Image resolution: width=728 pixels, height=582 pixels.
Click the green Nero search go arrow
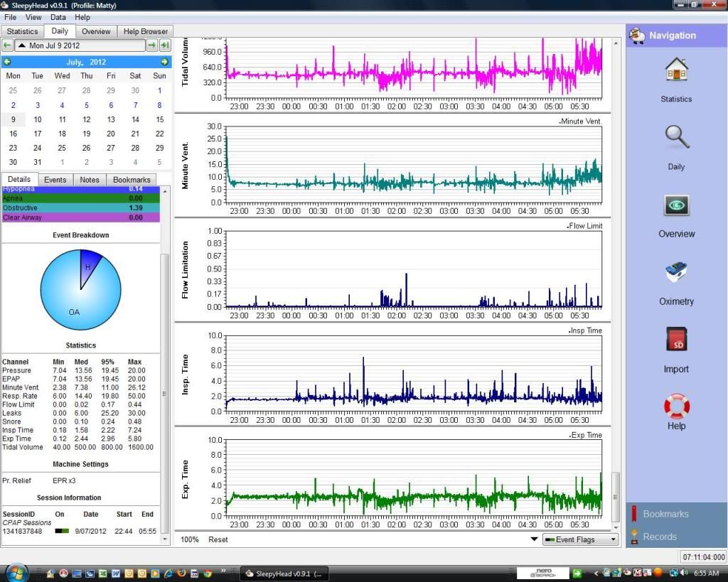577,573
